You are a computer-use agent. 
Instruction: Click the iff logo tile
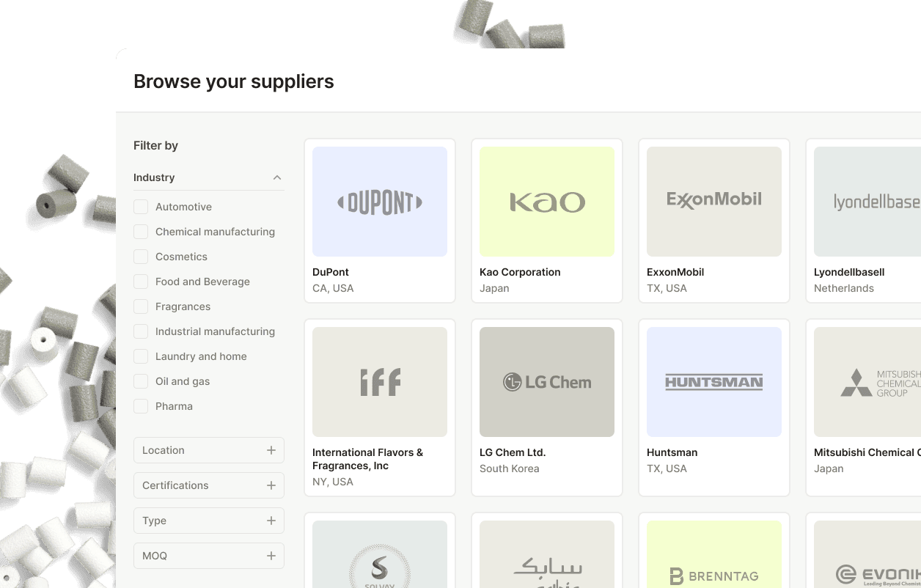tap(380, 382)
